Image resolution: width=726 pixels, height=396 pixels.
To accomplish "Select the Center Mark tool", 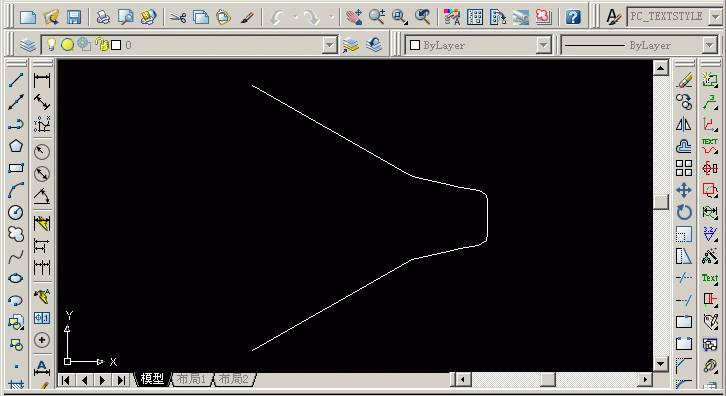I will [x=42, y=340].
